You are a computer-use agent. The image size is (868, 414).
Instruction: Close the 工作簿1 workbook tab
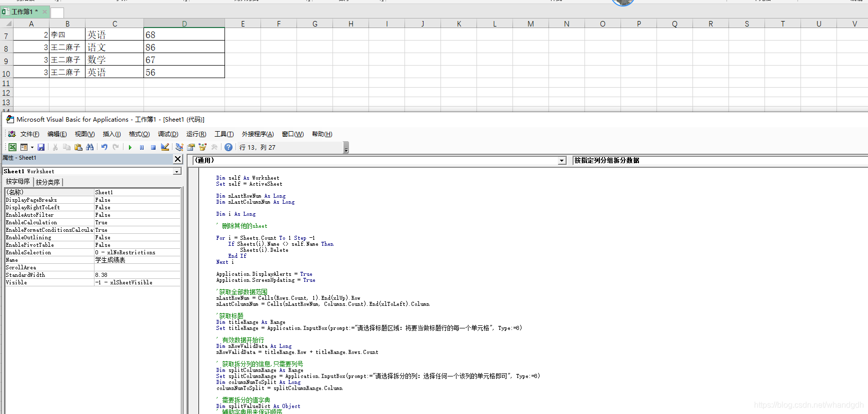tap(44, 12)
